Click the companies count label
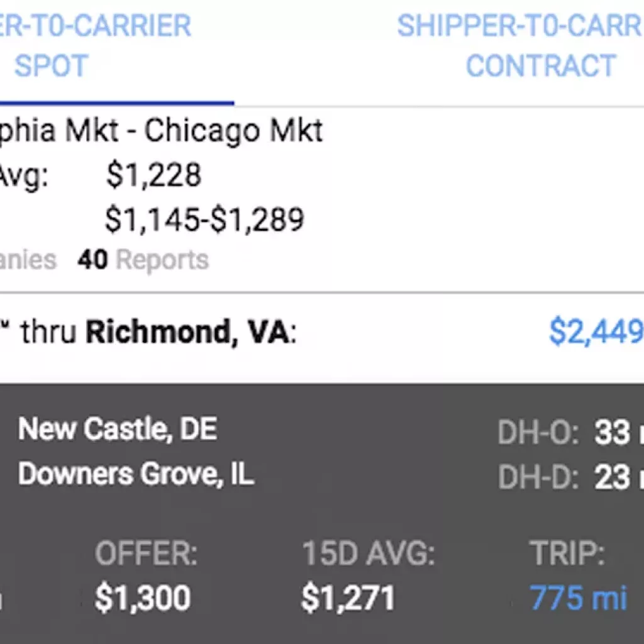The height and width of the screenshot is (644, 644). point(28,260)
